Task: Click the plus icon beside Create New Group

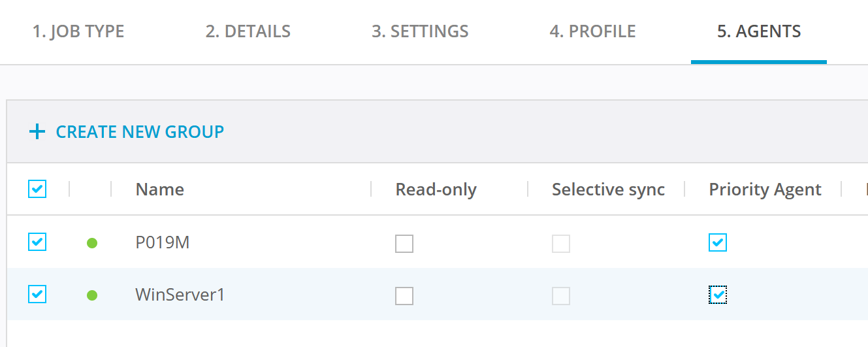Action: click(x=37, y=132)
